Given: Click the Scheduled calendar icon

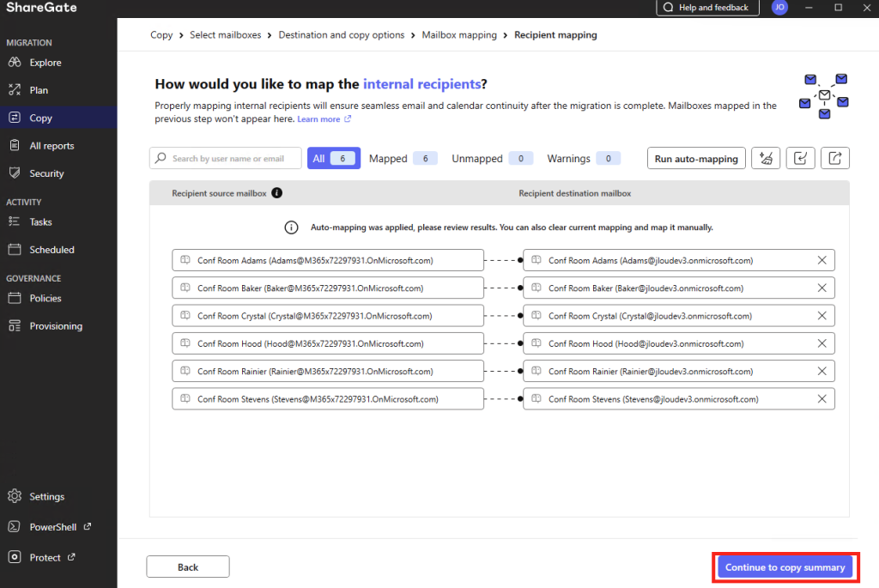Looking at the screenshot, I should (15, 250).
